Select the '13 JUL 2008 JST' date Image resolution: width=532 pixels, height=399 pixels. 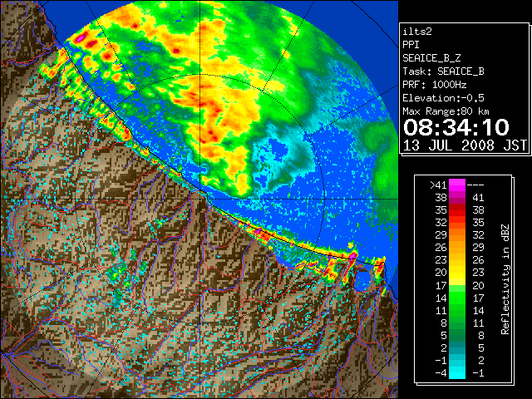465,145
